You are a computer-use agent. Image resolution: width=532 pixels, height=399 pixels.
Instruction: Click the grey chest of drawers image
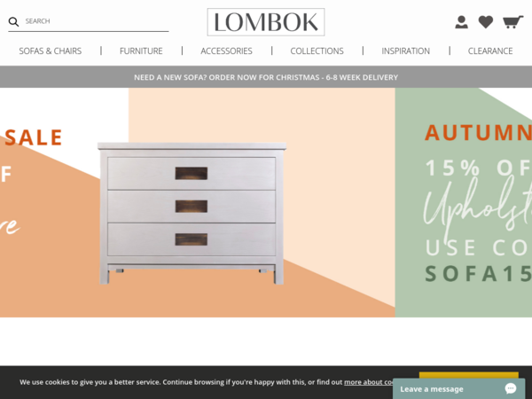pos(192,213)
